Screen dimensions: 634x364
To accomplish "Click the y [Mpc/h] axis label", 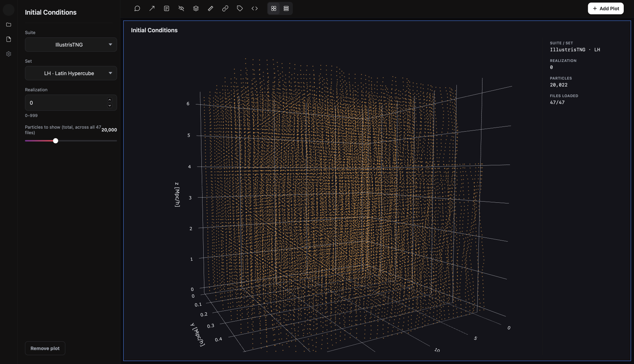I will [198, 334].
